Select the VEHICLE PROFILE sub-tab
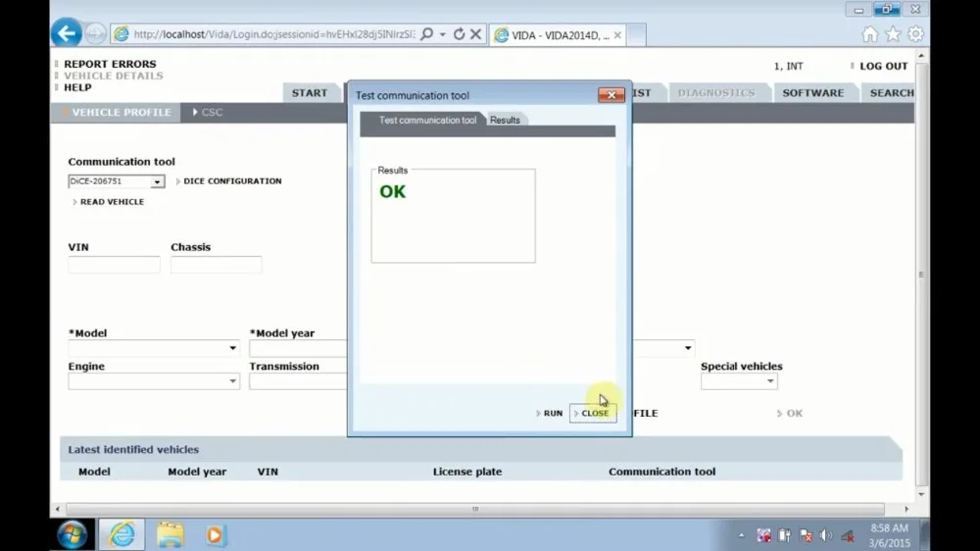The height and width of the screenshot is (551, 980). tap(117, 112)
